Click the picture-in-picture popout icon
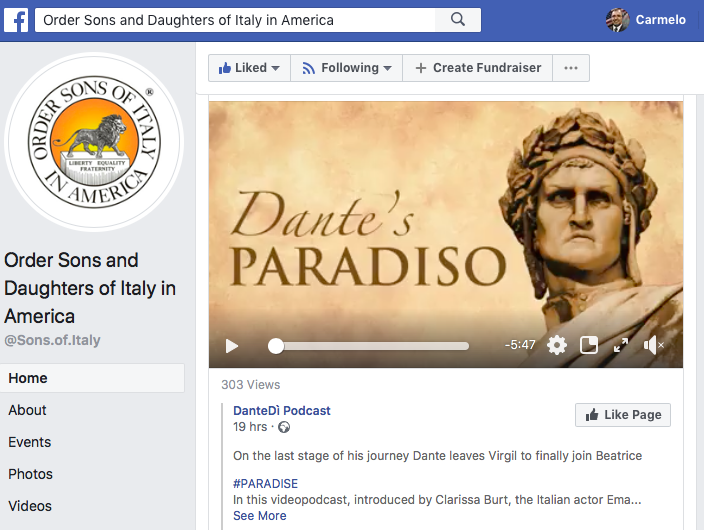Image resolution: width=704 pixels, height=530 pixels. point(589,345)
